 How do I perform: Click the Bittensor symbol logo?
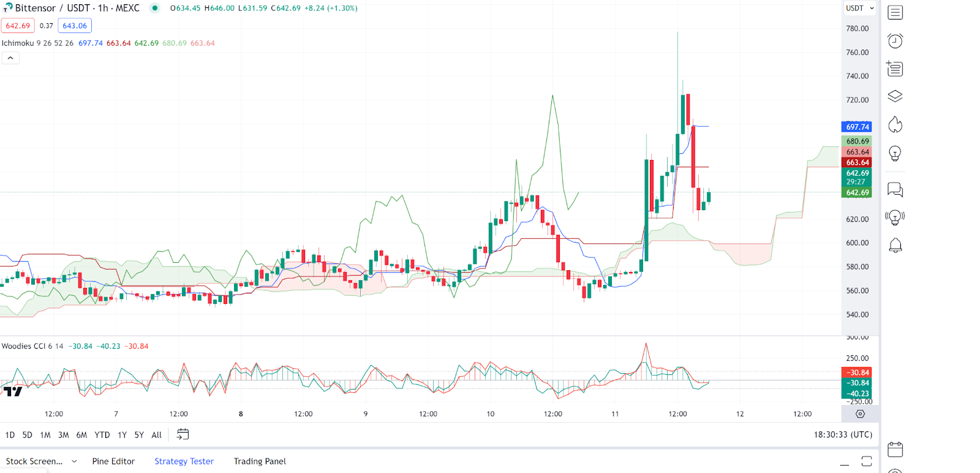click(7, 8)
